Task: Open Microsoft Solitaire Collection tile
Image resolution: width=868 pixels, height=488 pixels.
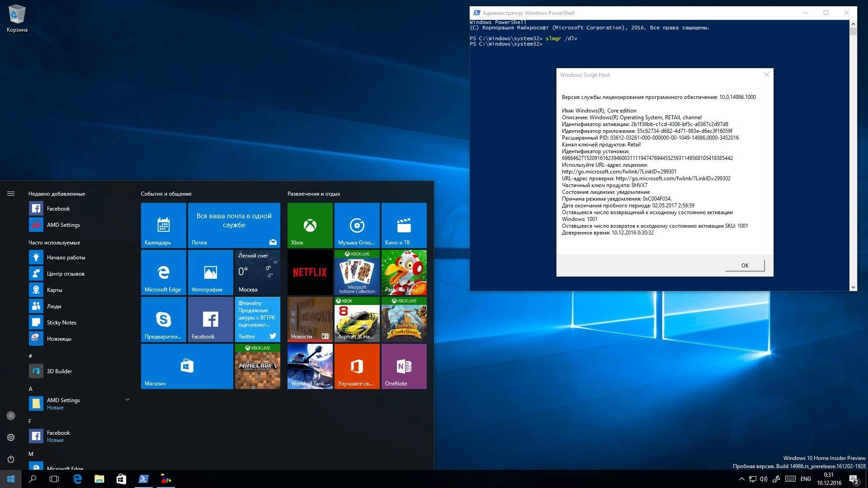Action: [357, 272]
